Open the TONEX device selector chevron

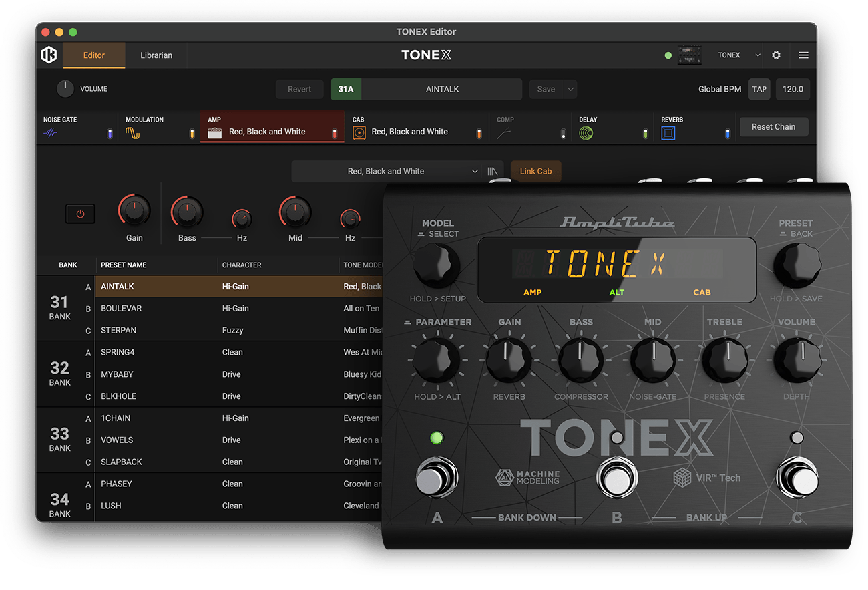click(757, 55)
